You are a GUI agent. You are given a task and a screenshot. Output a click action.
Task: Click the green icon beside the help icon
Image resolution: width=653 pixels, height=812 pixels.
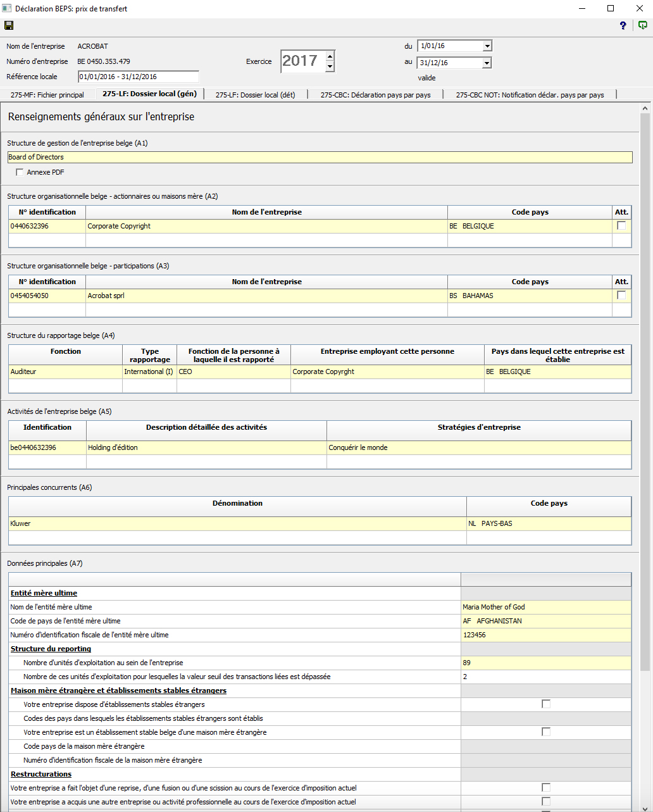pyautogui.click(x=642, y=25)
